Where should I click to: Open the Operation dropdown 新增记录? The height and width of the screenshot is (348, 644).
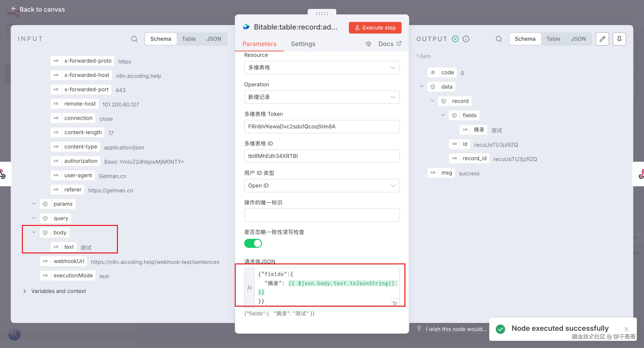click(322, 97)
